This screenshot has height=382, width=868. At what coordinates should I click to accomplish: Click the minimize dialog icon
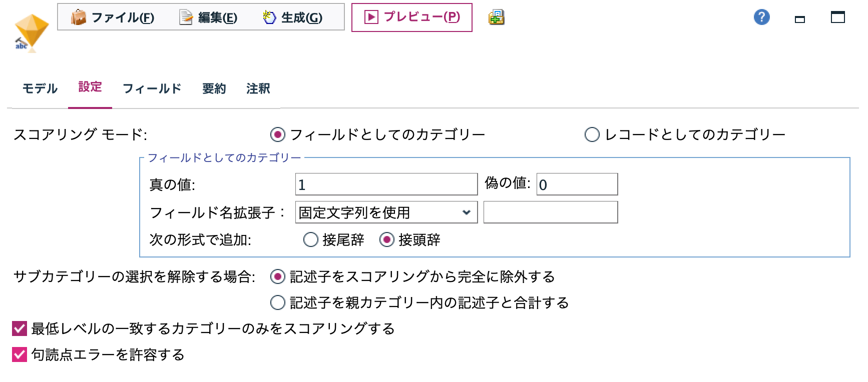click(799, 19)
